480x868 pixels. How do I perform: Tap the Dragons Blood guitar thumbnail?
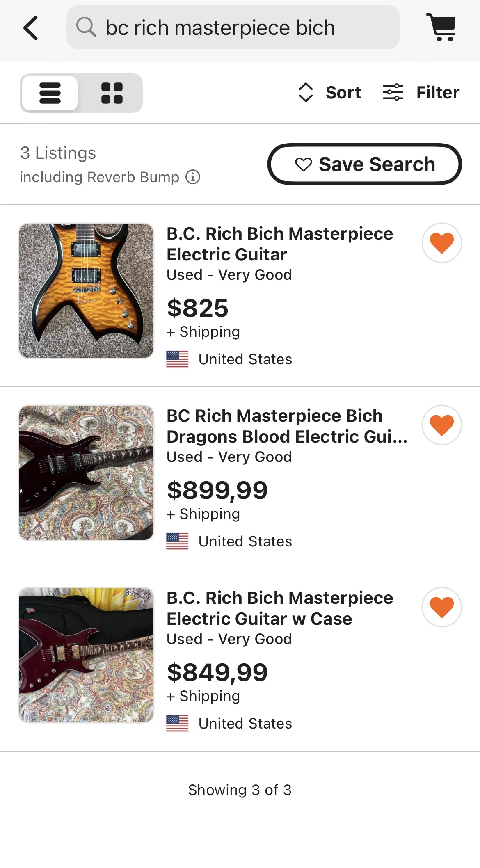(86, 473)
